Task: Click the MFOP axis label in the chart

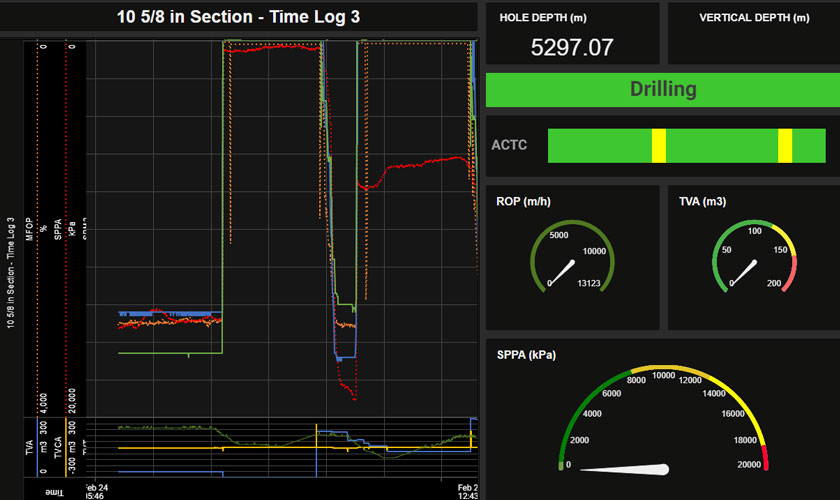Action: point(29,229)
